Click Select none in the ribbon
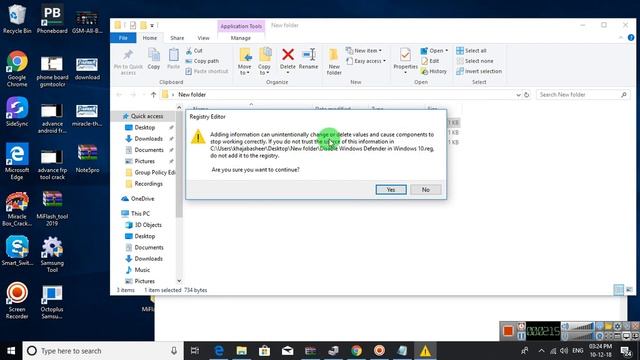The image size is (640, 360). [x=475, y=61]
